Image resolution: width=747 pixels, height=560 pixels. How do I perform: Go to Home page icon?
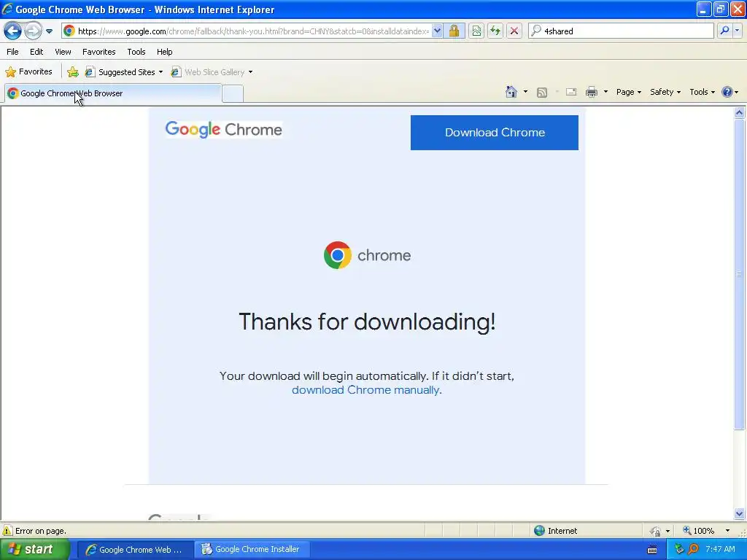click(x=511, y=92)
